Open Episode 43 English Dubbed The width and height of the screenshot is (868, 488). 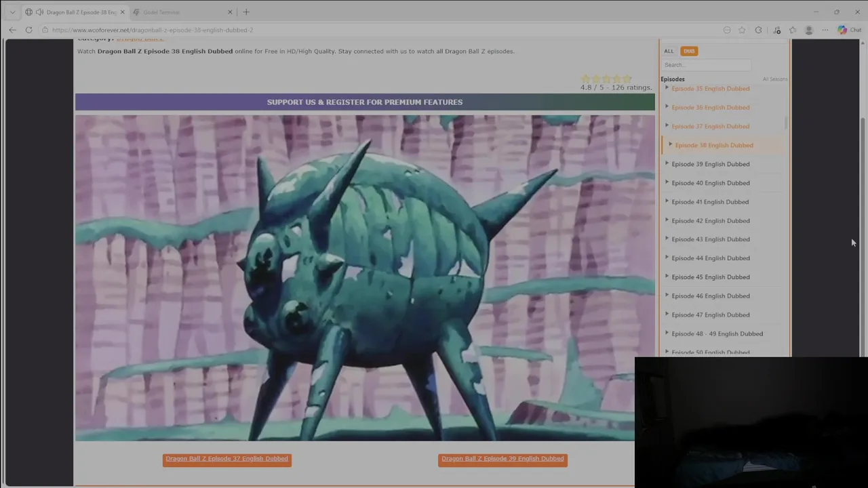(710, 239)
